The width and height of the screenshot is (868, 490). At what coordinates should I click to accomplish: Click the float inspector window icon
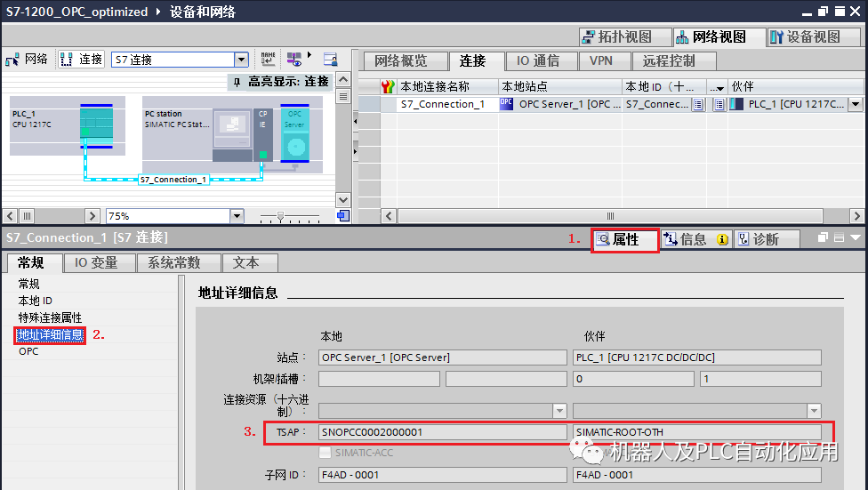pyautogui.click(x=823, y=237)
